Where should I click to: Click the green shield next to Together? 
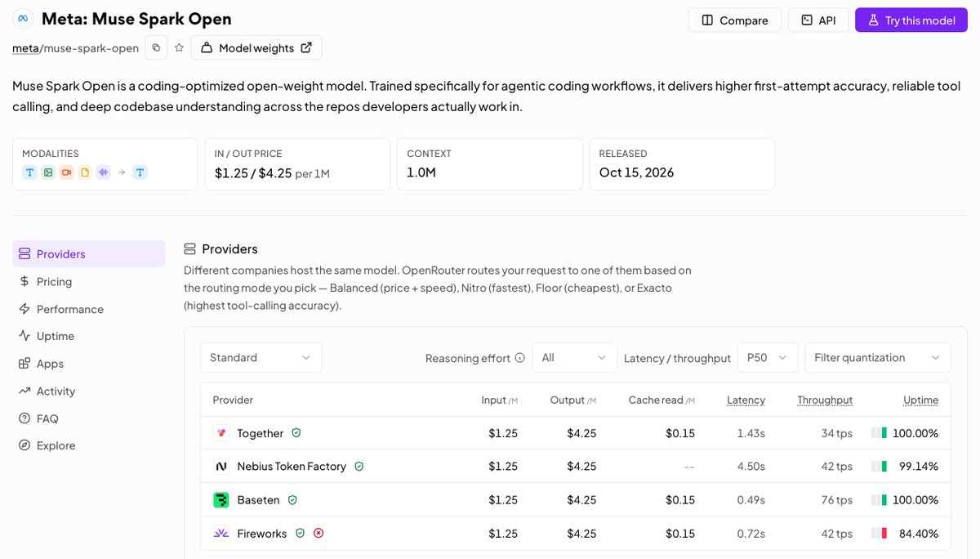click(x=296, y=433)
